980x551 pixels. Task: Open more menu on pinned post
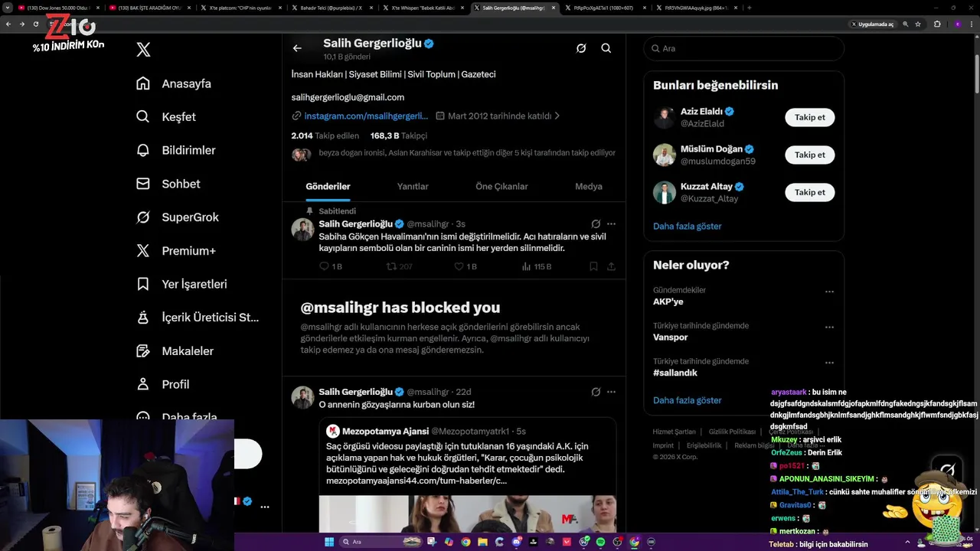[x=611, y=224]
